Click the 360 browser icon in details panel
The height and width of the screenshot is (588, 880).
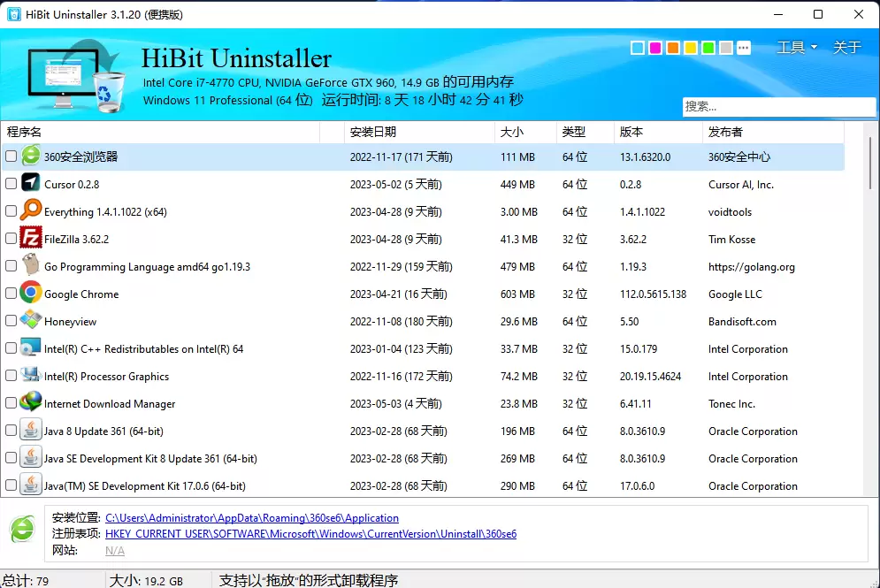tap(23, 529)
